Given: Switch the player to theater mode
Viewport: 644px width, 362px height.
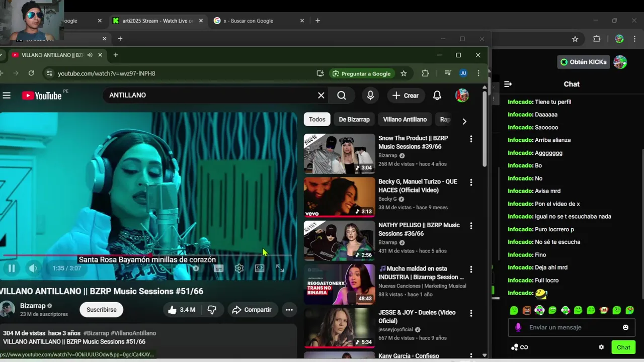Looking at the screenshot, I should pyautogui.click(x=260, y=268).
